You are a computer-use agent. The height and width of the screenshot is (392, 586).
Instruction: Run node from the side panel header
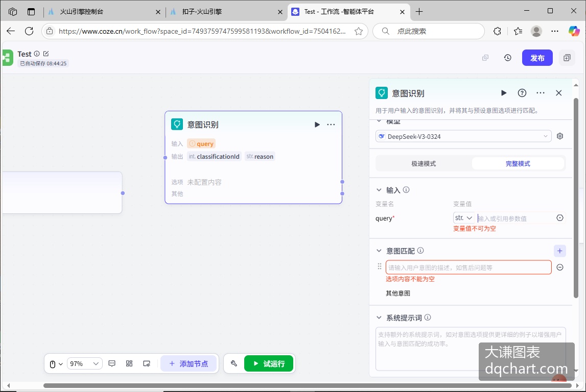point(504,93)
